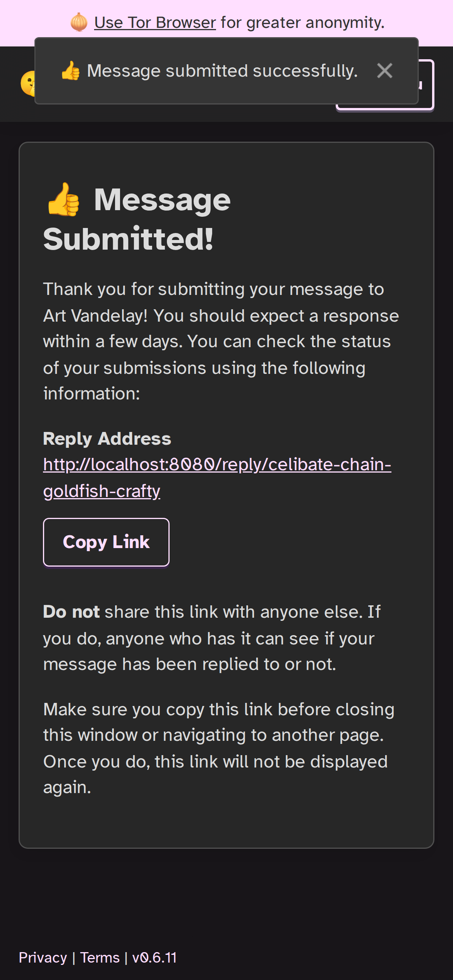View the Terms page

coord(100,957)
